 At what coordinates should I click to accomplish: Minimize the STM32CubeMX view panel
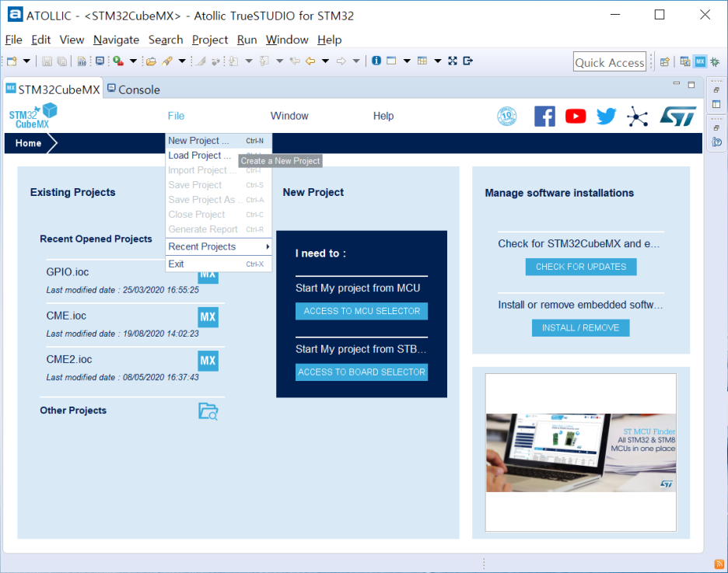[677, 83]
